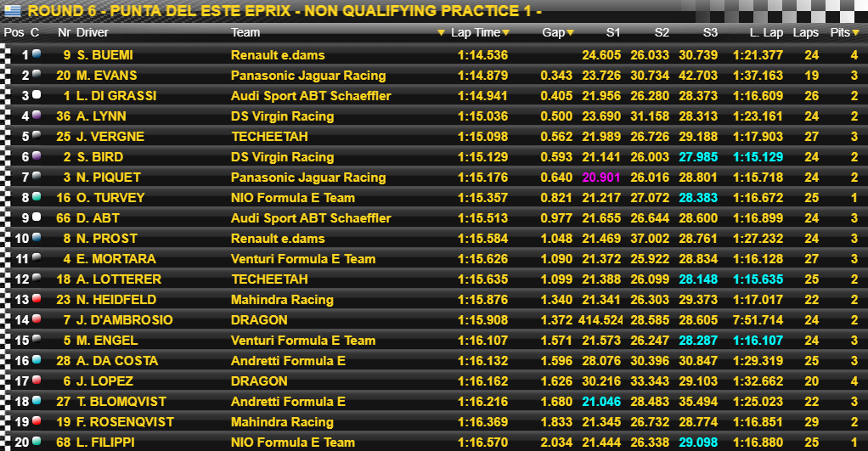Select the Team column header
Viewport: 868px width, 451px height.
pyautogui.click(x=245, y=32)
